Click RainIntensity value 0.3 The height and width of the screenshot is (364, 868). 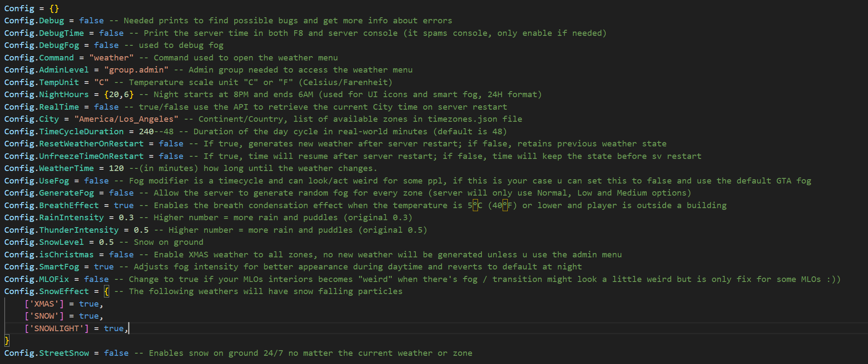coord(126,218)
